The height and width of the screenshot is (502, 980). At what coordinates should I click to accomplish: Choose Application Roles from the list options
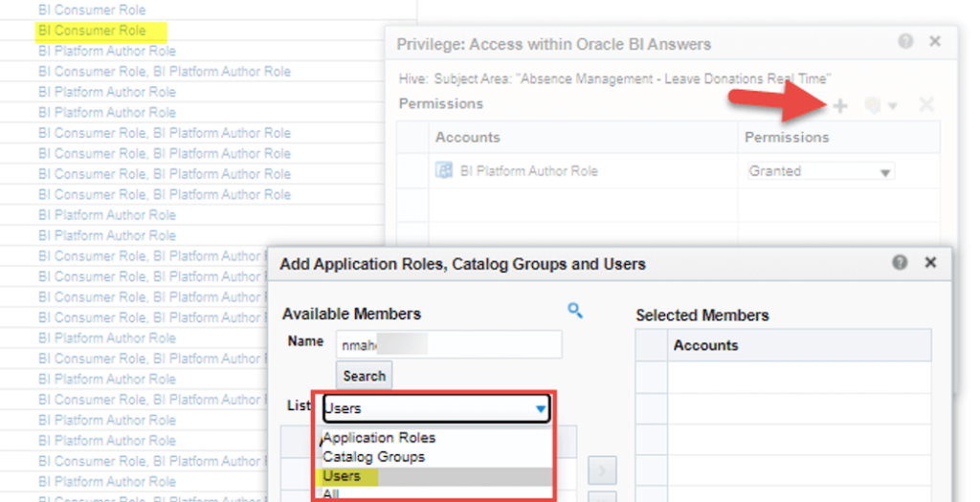tap(379, 438)
